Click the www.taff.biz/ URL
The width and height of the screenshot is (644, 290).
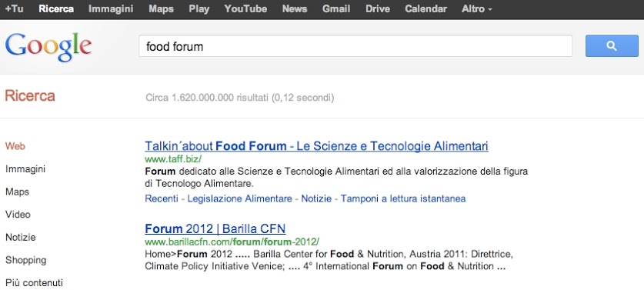(x=173, y=158)
